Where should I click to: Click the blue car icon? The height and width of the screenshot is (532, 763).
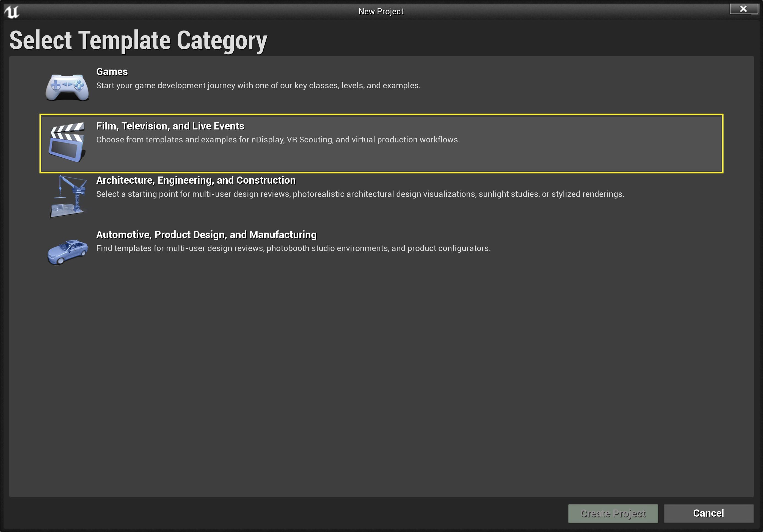[x=67, y=252]
